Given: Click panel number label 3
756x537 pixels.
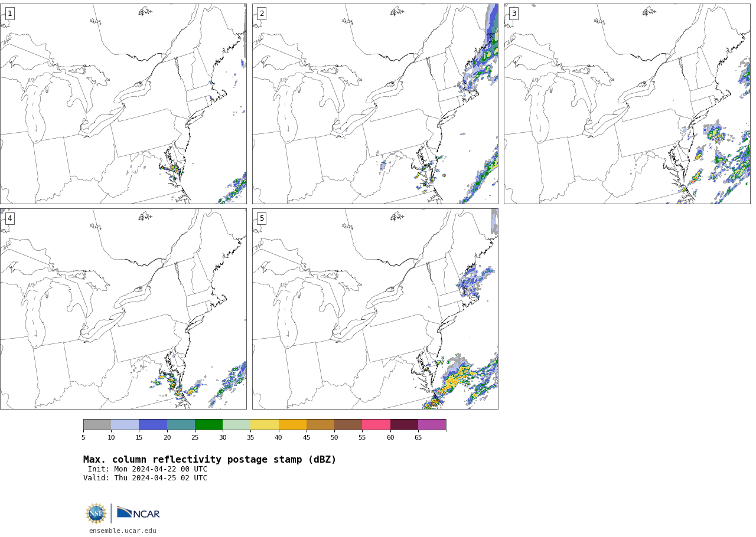Looking at the screenshot, I should 514,14.
